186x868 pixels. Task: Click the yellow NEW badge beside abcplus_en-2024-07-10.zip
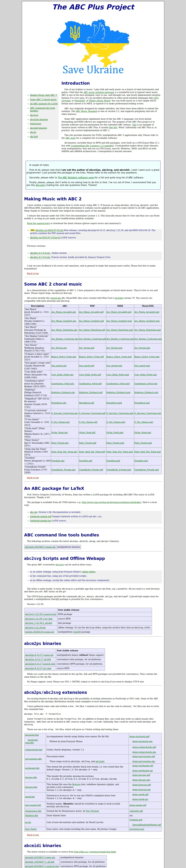tap(32, 230)
